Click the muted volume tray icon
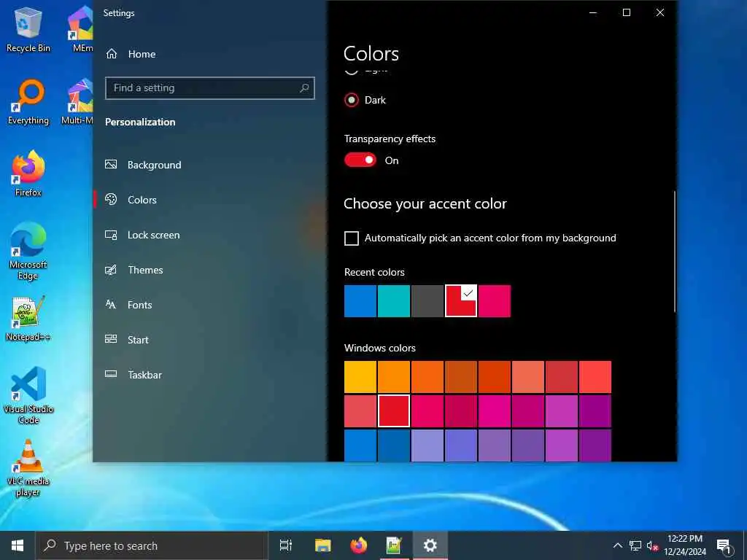This screenshot has width=747, height=560. point(652,545)
